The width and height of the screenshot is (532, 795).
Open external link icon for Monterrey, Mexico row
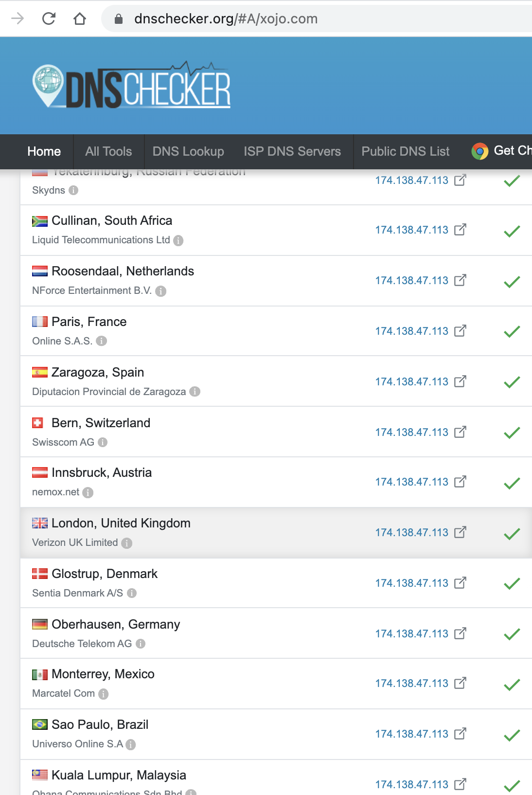click(x=460, y=683)
